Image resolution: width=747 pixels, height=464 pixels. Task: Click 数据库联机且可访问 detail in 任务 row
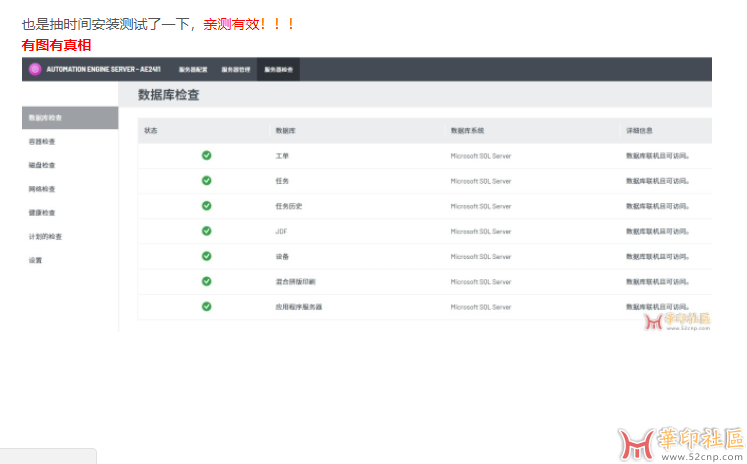[x=658, y=181]
